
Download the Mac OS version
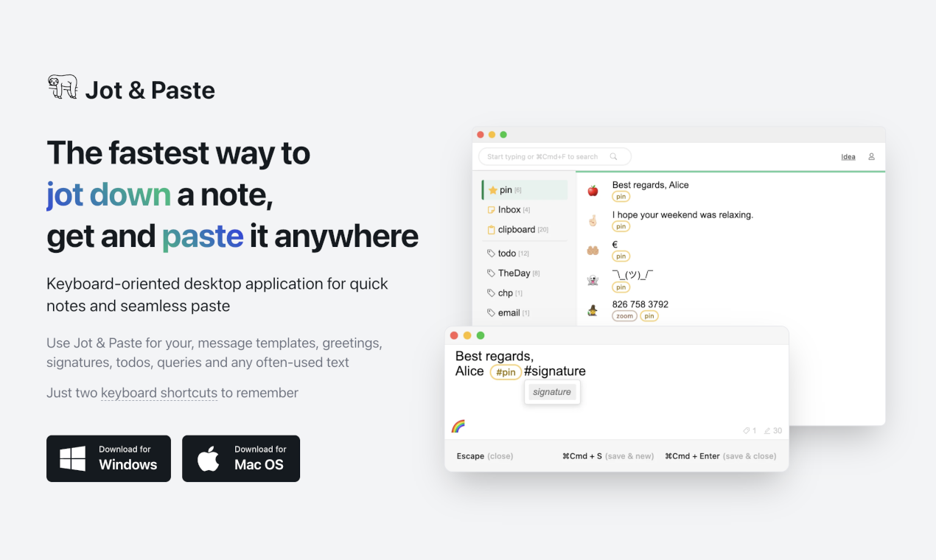[x=241, y=458]
